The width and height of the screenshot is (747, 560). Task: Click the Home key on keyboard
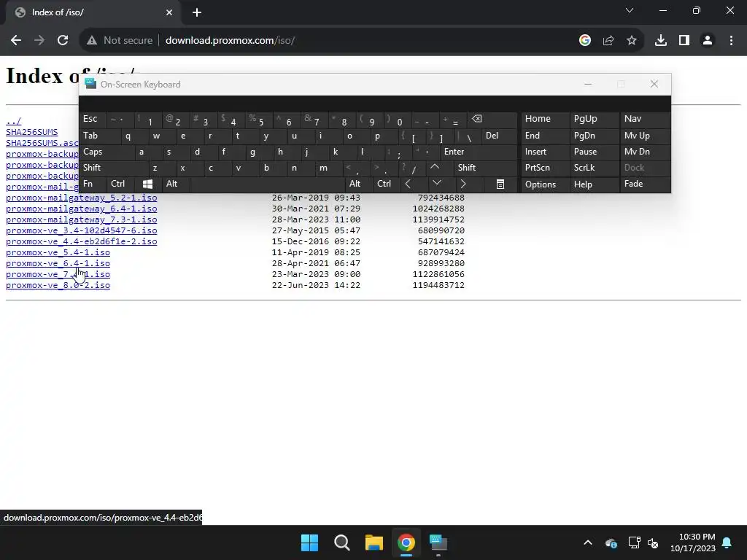pos(545,119)
